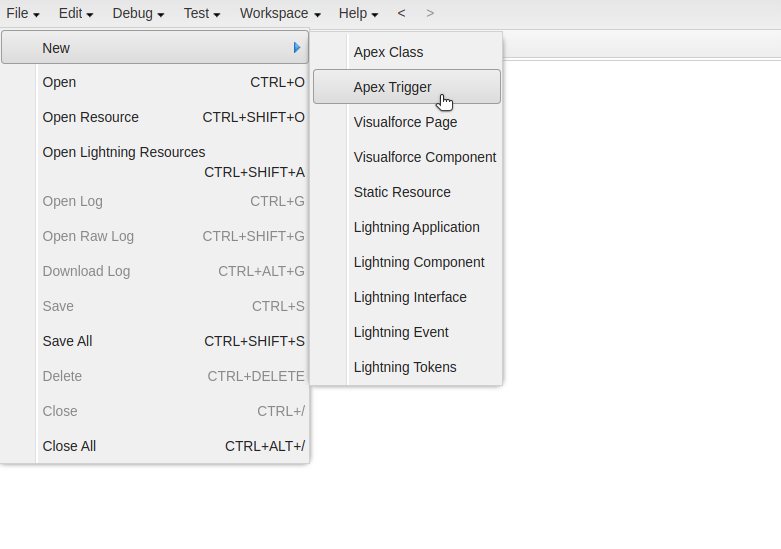Choose Lightning Component from submenu
The image size is (781, 549).
tap(419, 262)
